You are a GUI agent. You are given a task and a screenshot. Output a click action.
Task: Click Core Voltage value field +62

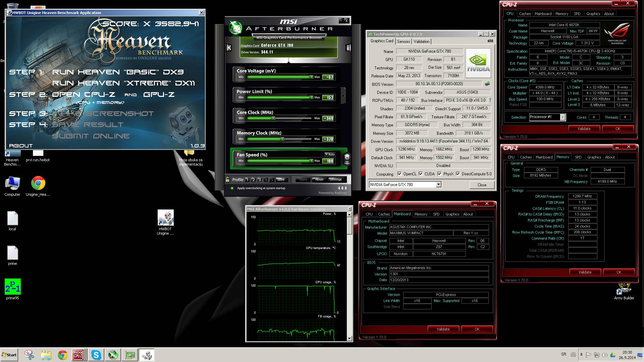[328, 77]
